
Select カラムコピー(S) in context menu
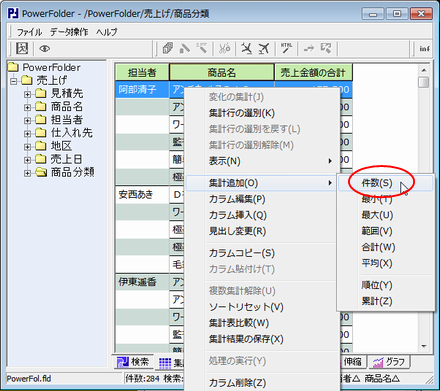(262, 253)
